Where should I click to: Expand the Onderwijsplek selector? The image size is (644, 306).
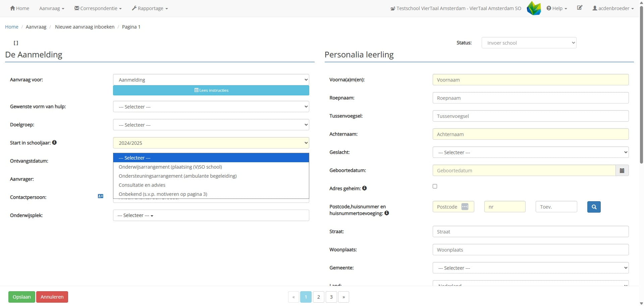(x=211, y=215)
